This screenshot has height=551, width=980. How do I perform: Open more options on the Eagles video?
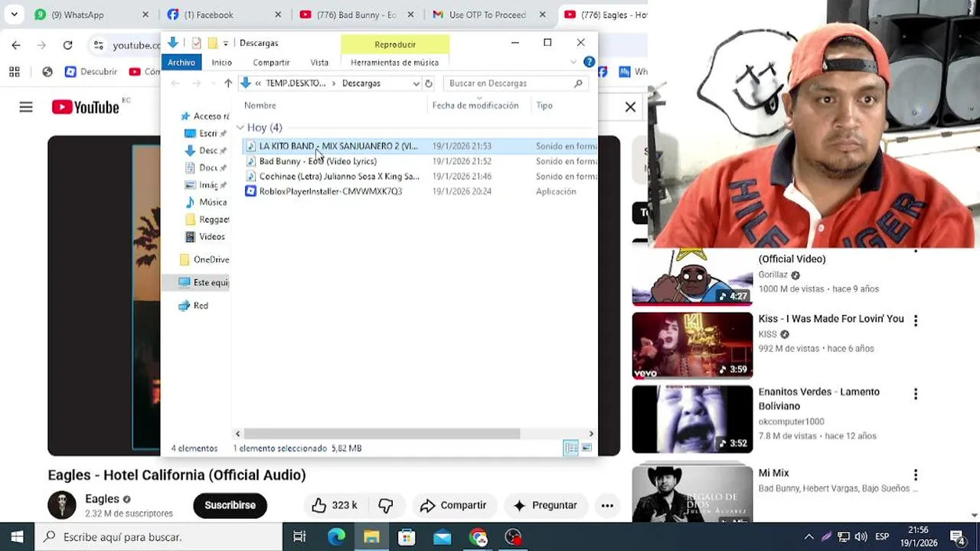click(607, 505)
